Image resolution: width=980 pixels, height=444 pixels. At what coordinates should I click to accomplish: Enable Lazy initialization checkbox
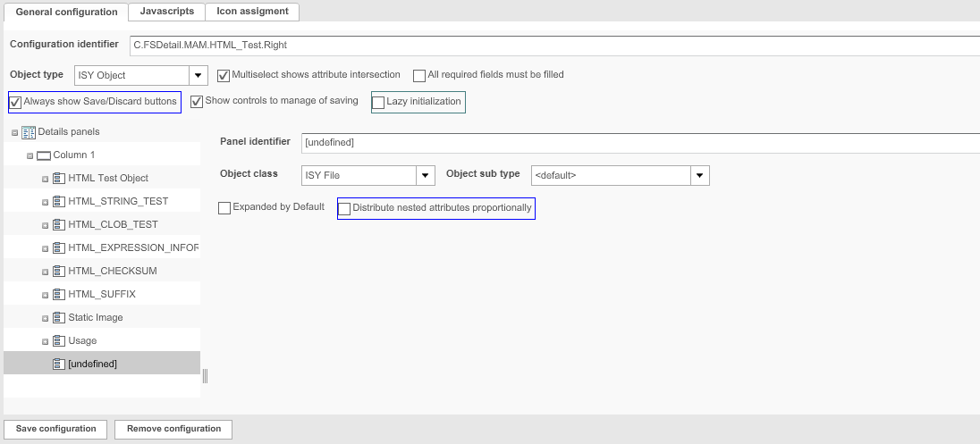378,102
